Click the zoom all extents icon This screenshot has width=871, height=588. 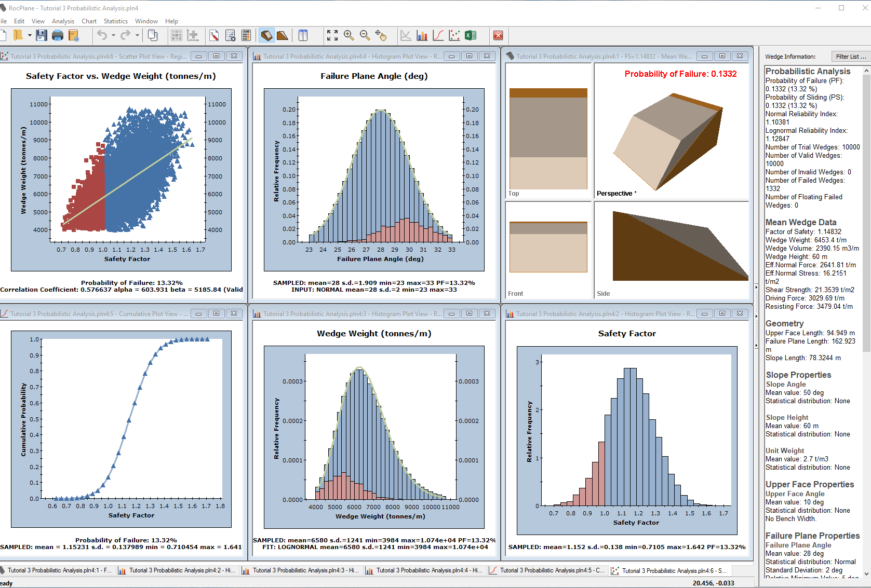point(332,35)
